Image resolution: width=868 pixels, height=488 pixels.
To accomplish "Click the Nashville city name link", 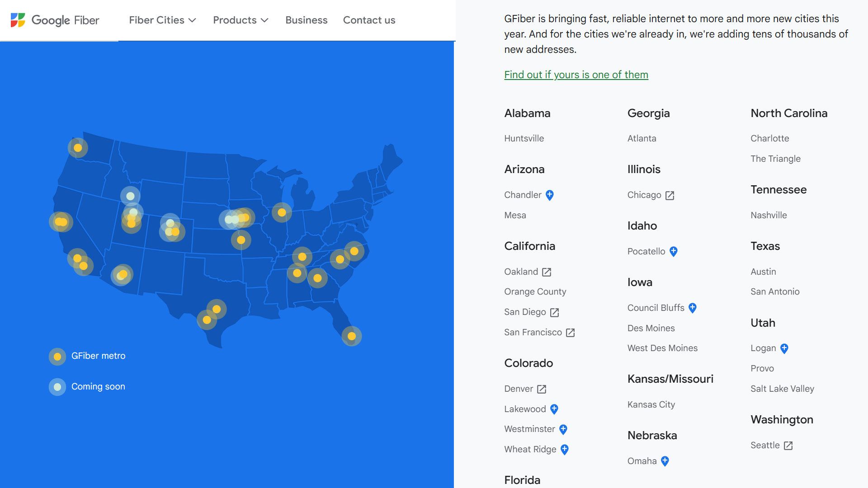I will tap(769, 215).
